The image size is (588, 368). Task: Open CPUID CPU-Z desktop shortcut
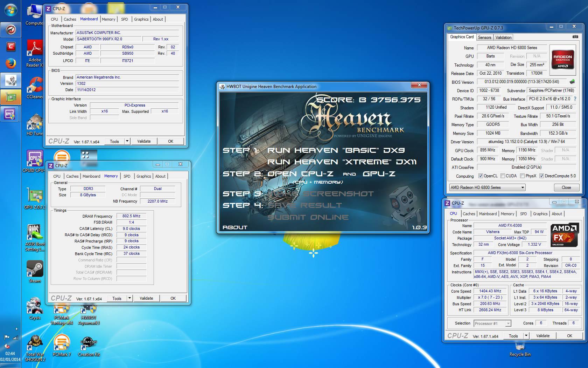[x=35, y=161]
